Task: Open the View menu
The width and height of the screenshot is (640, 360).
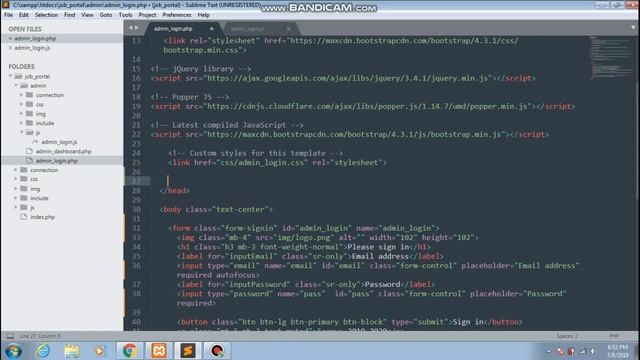Action: point(87,15)
